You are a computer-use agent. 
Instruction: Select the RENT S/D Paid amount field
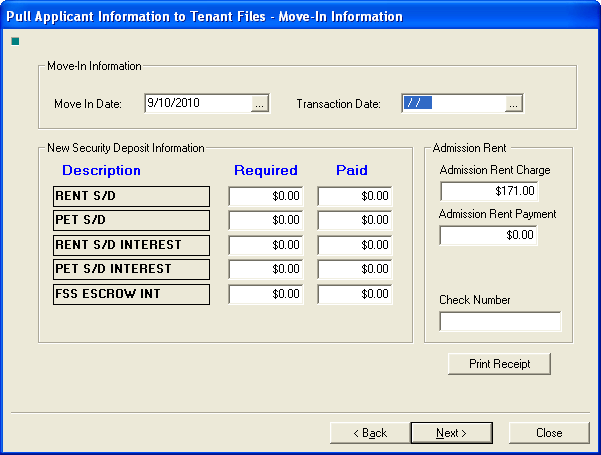coord(355,196)
